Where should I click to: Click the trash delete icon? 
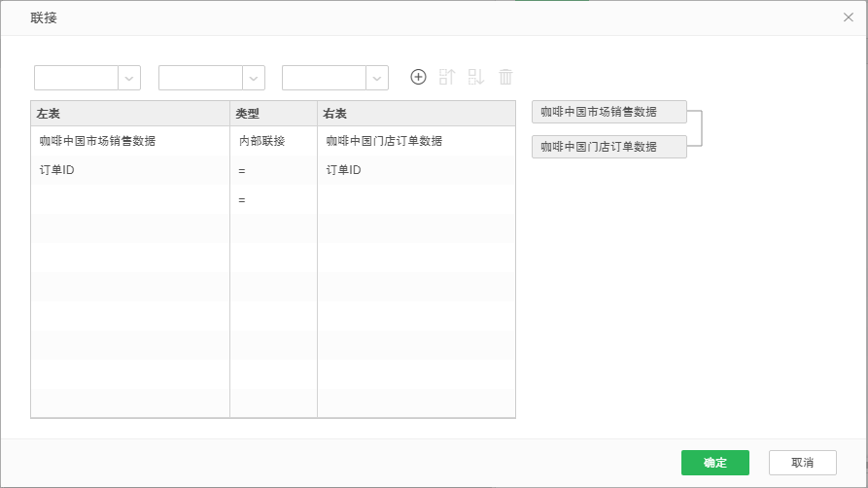[x=505, y=77]
